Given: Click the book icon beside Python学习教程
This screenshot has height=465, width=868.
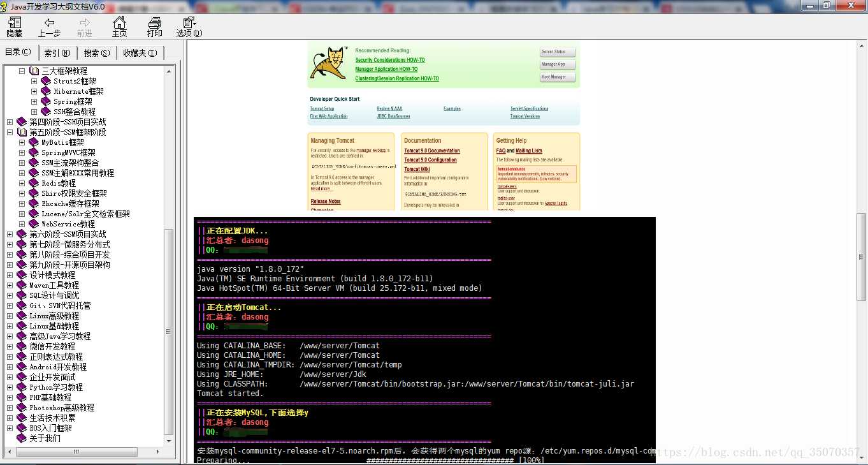Looking at the screenshot, I should click(x=22, y=387).
